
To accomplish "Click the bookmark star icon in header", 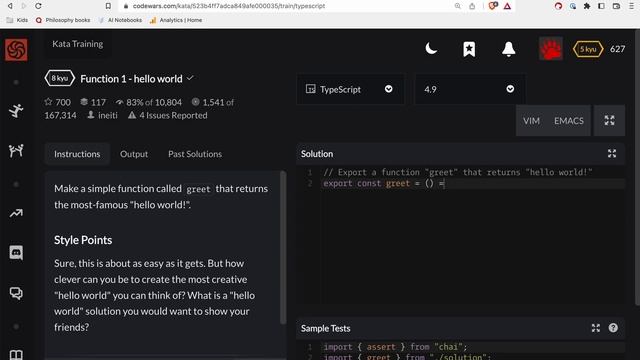I will 469,49.
